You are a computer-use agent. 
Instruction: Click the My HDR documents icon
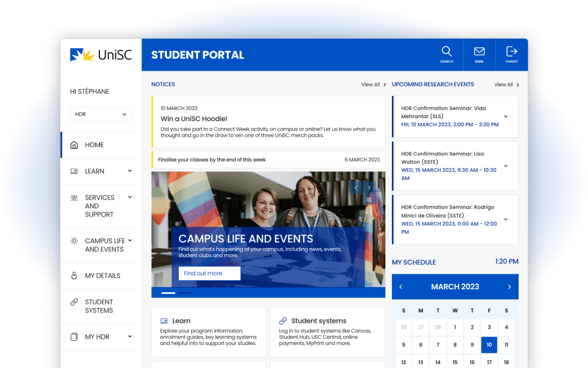pos(74,337)
